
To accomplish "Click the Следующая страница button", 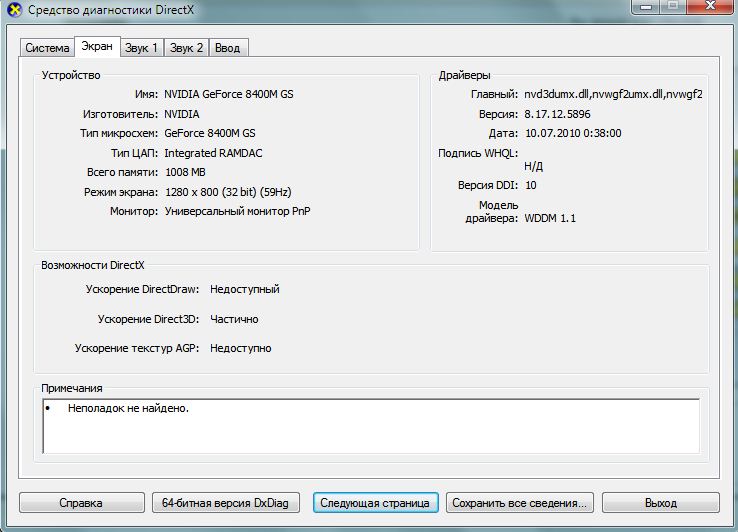I will (x=374, y=503).
